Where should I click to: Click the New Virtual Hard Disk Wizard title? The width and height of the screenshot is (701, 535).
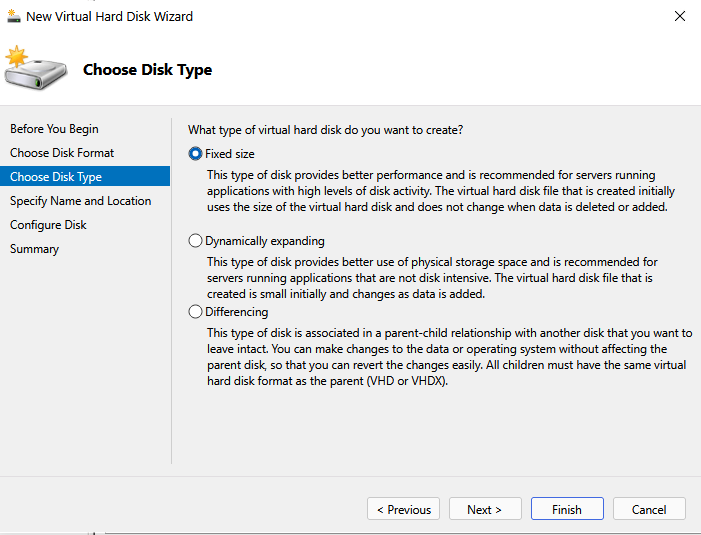[x=110, y=17]
